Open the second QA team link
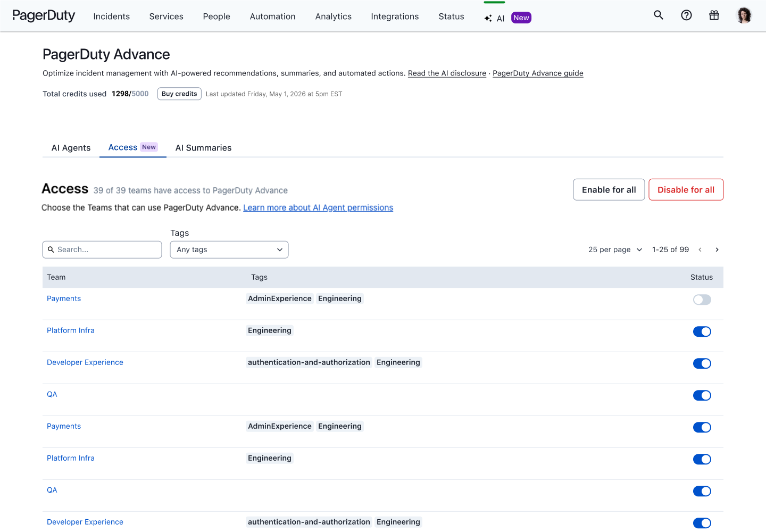 52,490
